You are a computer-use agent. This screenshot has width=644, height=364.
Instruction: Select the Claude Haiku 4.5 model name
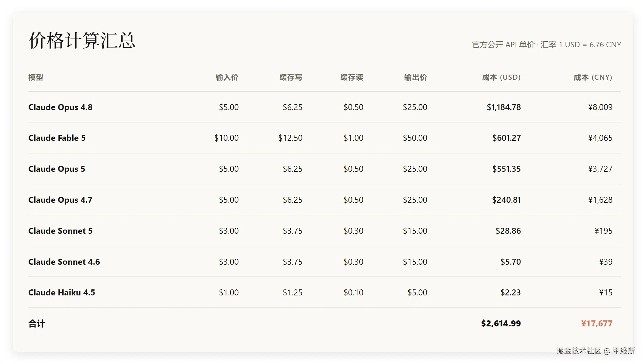(x=61, y=292)
